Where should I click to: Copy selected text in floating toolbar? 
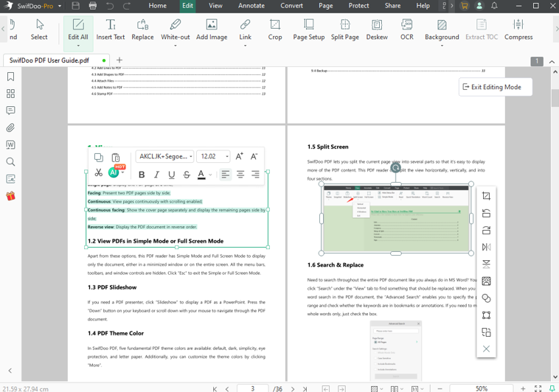click(99, 157)
